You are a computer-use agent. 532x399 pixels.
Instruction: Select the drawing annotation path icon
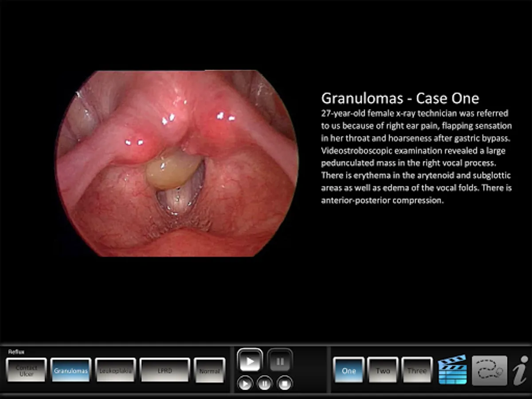pos(489,370)
